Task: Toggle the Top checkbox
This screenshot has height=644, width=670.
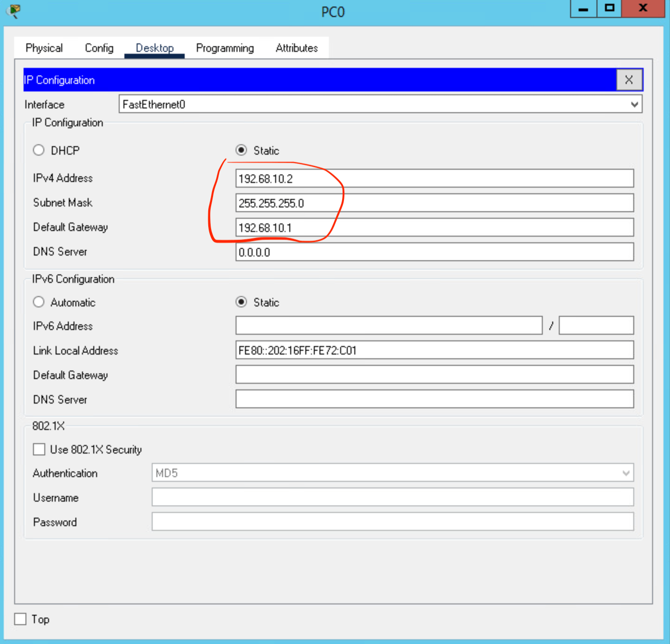Action: (20, 619)
